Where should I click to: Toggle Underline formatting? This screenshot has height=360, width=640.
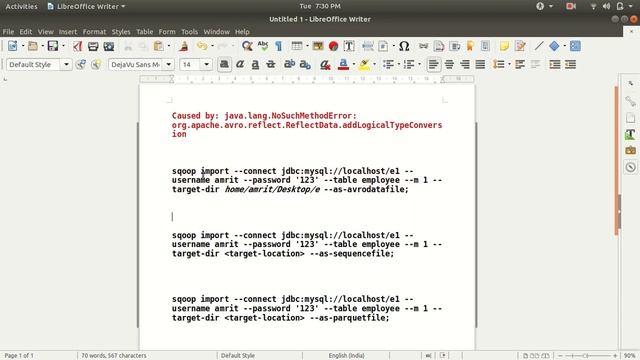(x=255, y=64)
